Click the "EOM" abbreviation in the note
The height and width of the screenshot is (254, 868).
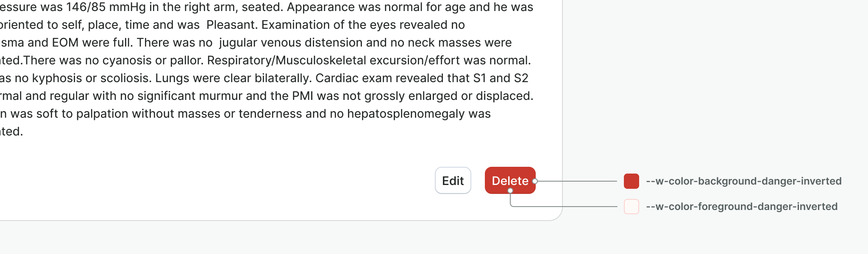pyautogui.click(x=65, y=43)
